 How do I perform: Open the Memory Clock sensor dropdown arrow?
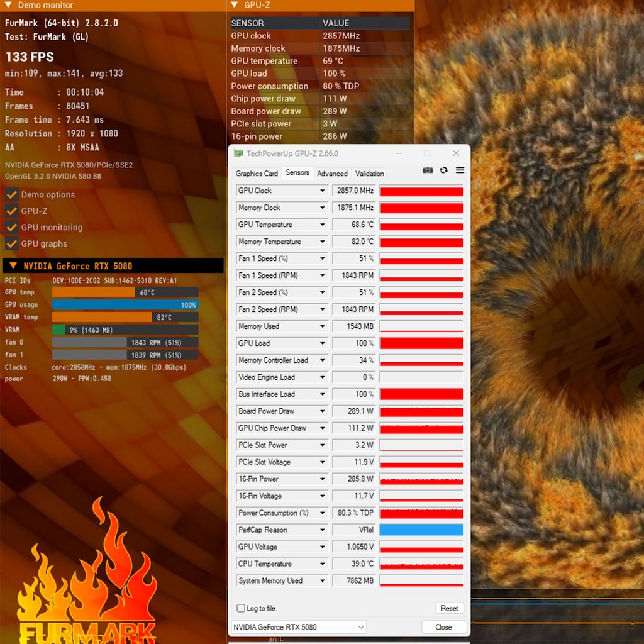(323, 208)
